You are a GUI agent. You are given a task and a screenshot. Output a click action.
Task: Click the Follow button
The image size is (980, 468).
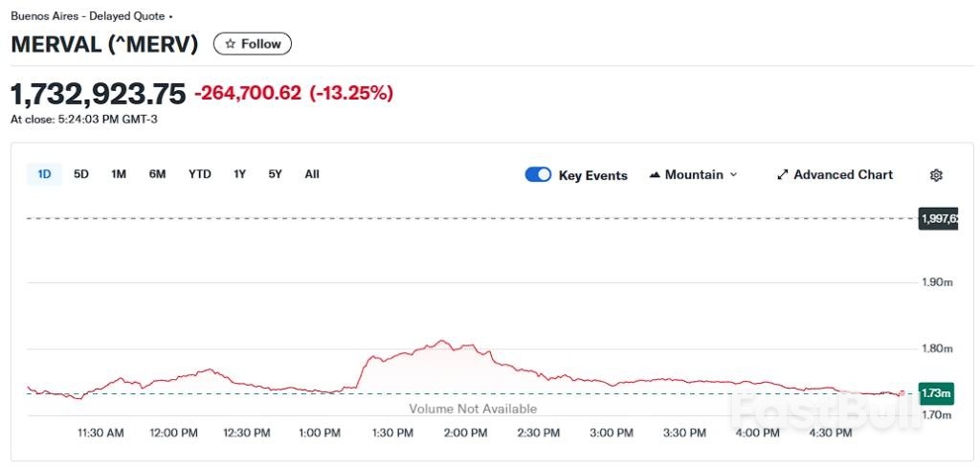click(x=253, y=44)
